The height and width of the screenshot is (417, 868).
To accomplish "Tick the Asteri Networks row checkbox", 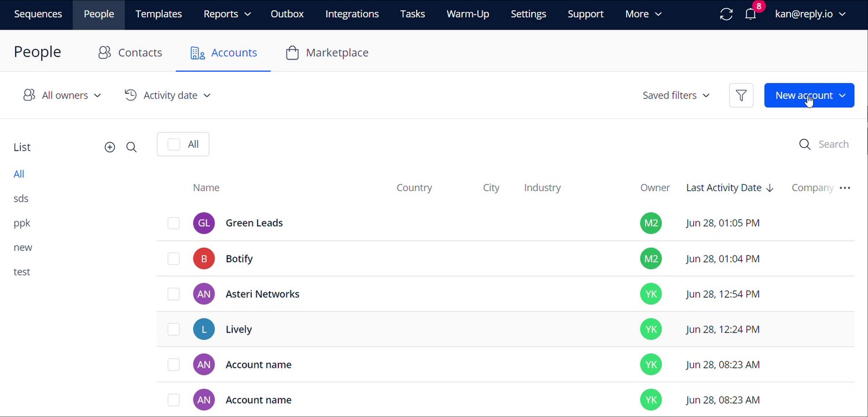I will click(x=174, y=294).
